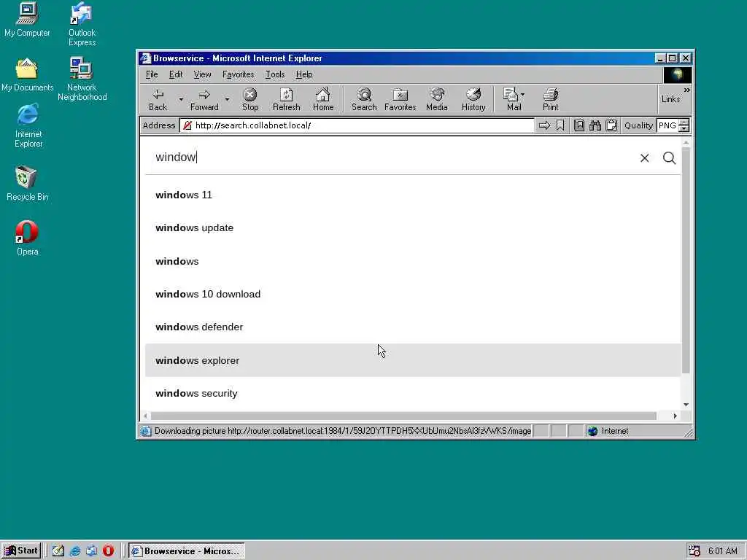Open the Network Neighborhood desktop icon

click(82, 79)
